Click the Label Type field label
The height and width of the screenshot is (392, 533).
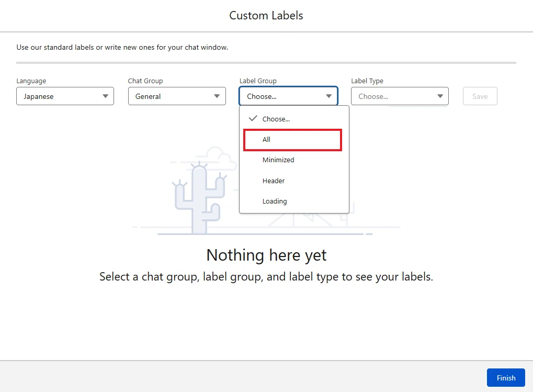click(x=367, y=81)
